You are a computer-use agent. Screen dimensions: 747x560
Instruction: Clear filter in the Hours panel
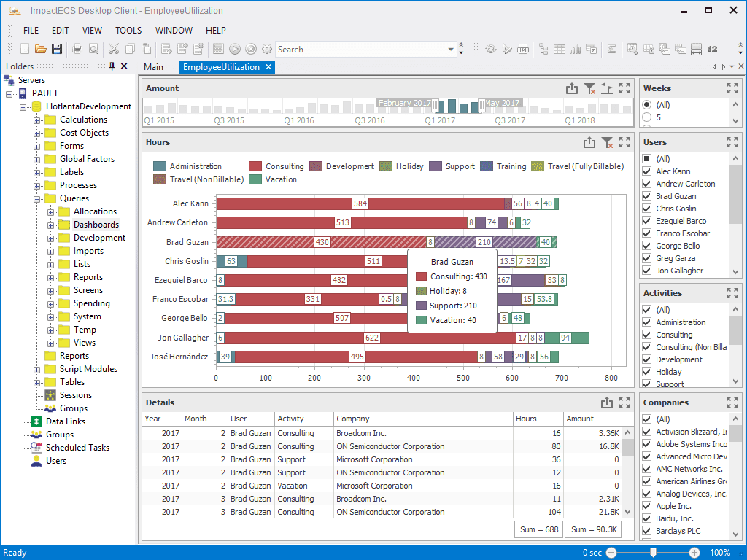[x=607, y=142]
